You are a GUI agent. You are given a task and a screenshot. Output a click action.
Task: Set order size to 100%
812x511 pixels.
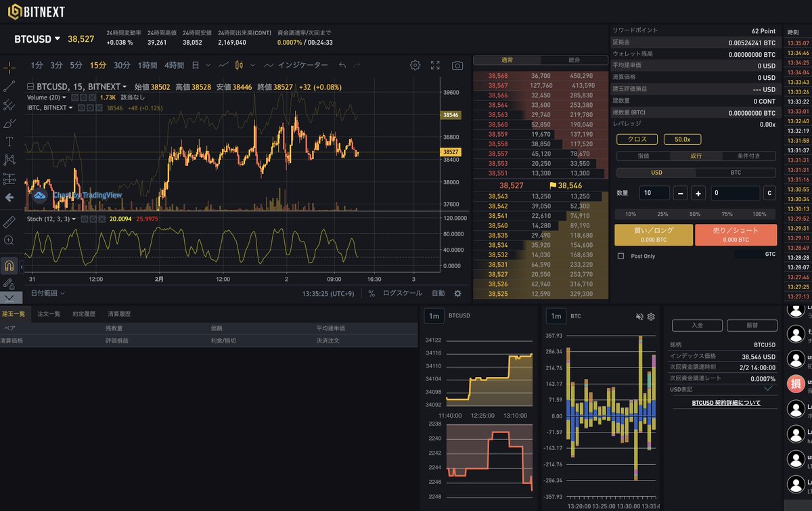pyautogui.click(x=759, y=214)
